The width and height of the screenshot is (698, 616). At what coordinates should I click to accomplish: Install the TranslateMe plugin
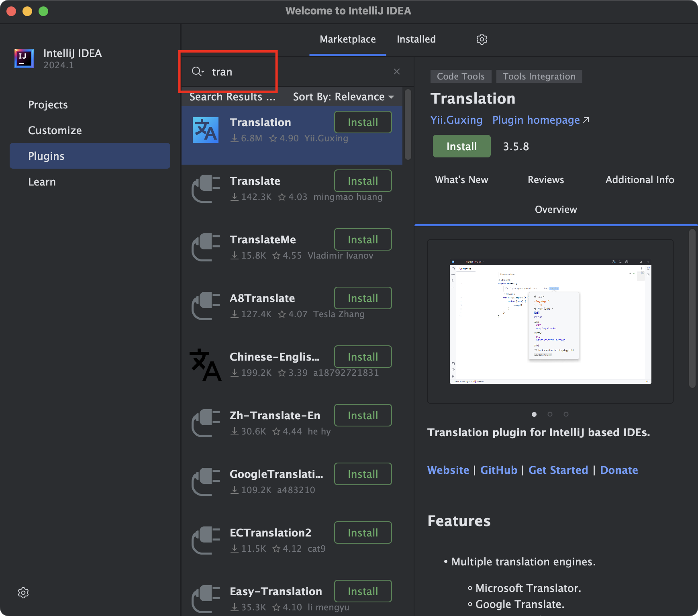(x=363, y=239)
